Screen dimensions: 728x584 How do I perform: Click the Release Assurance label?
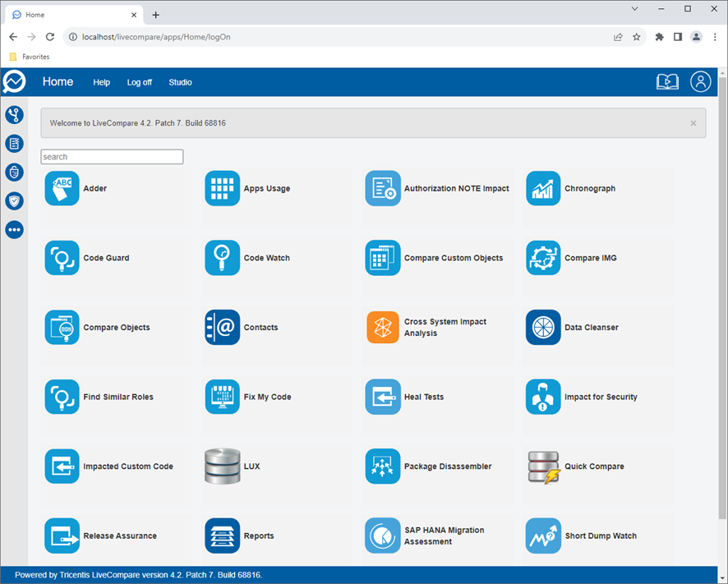point(120,536)
